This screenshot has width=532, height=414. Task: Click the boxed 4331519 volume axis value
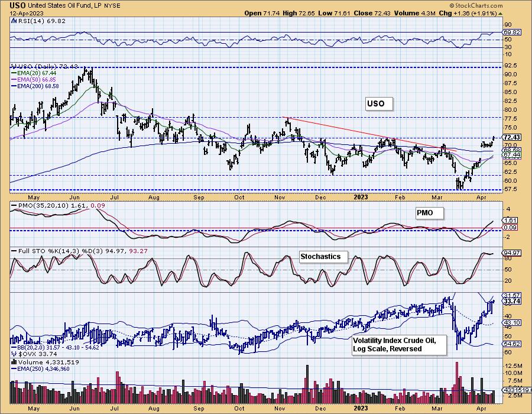tap(516, 390)
